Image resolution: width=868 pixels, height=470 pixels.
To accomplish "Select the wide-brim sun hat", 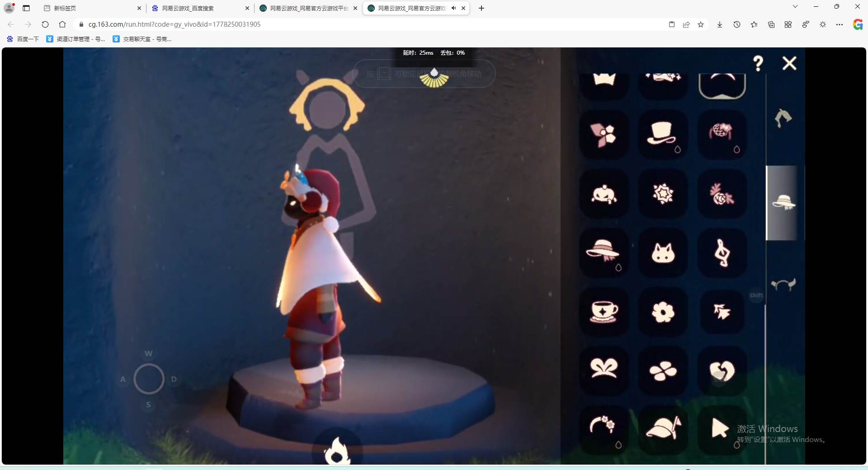I will [x=604, y=253].
